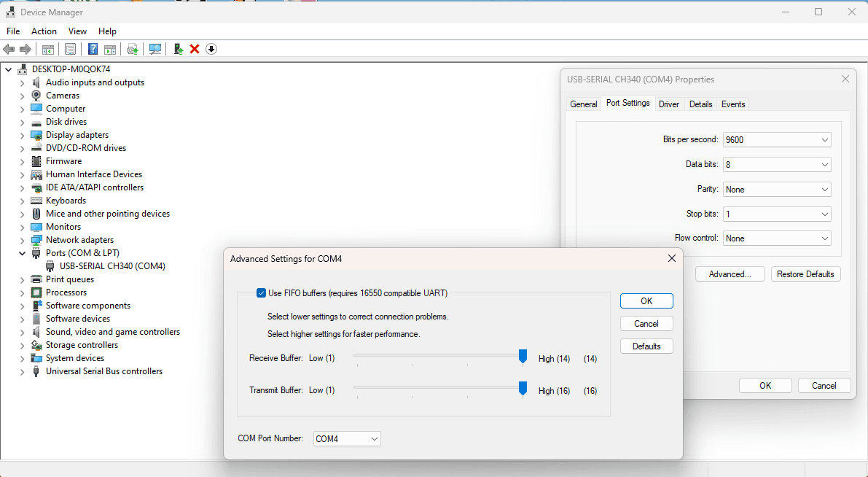This screenshot has width=868, height=477.
Task: Collapse the Ports (COM & LPT) node
Action: (22, 253)
